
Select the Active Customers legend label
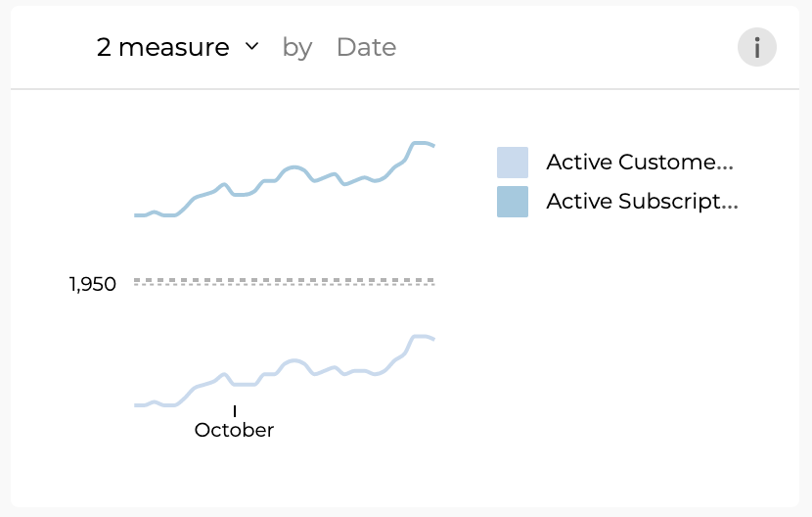click(640, 163)
